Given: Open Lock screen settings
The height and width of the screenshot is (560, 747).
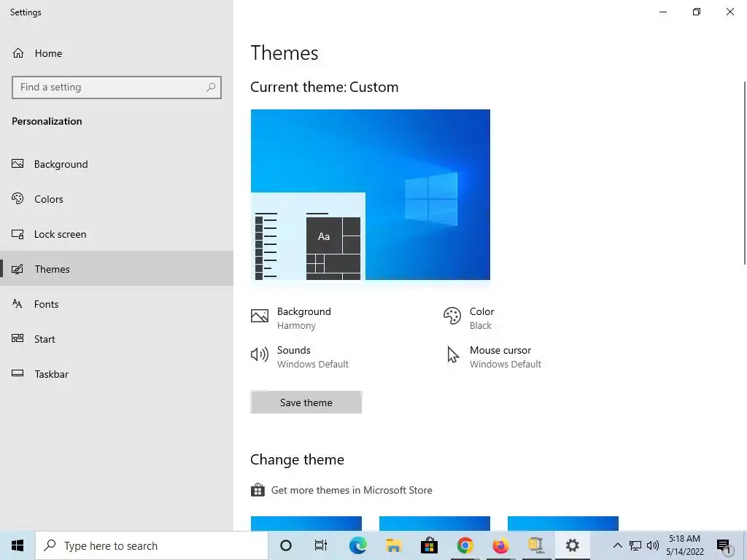Looking at the screenshot, I should (x=117, y=234).
